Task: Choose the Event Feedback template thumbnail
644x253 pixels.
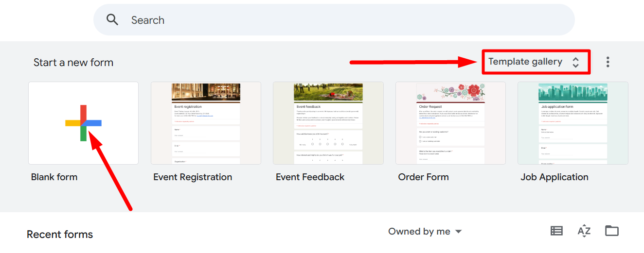Action: click(328, 123)
